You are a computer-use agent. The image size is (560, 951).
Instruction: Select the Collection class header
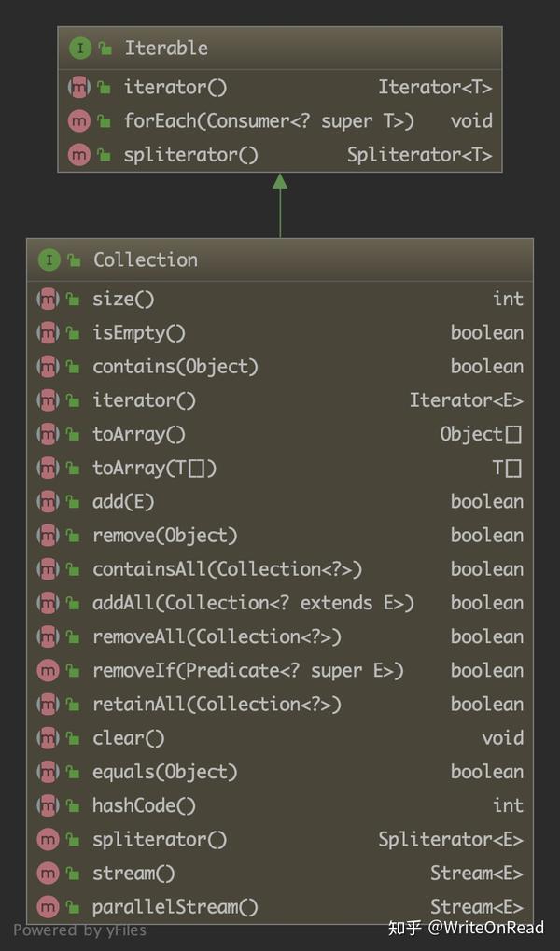pyautogui.click(x=280, y=260)
